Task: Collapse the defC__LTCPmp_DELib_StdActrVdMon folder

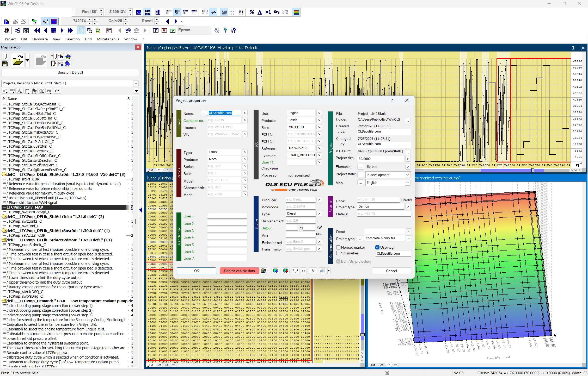Action: (4, 240)
